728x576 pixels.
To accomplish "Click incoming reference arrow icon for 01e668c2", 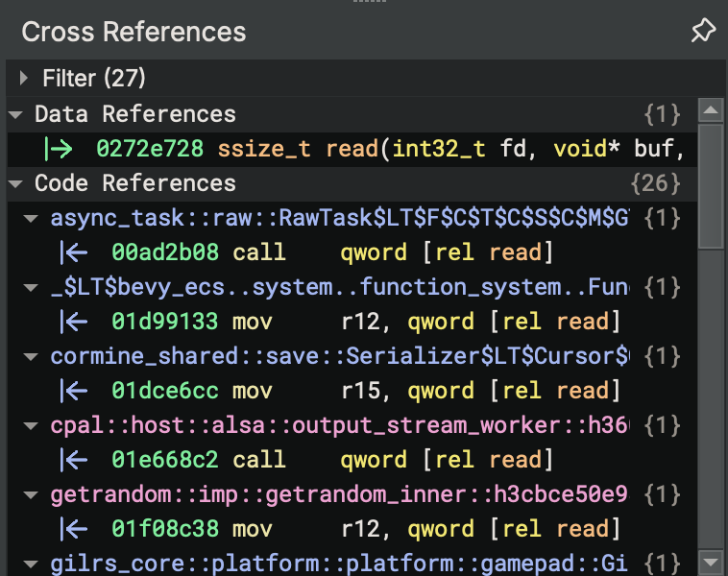I will click(74, 460).
